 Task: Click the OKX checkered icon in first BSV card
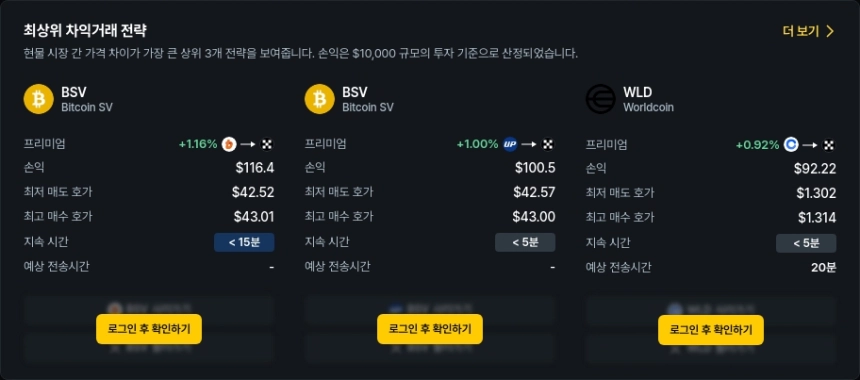(267, 145)
